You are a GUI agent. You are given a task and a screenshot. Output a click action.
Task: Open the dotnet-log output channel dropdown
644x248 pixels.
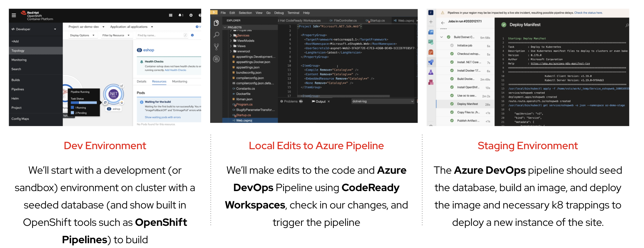pos(383,102)
